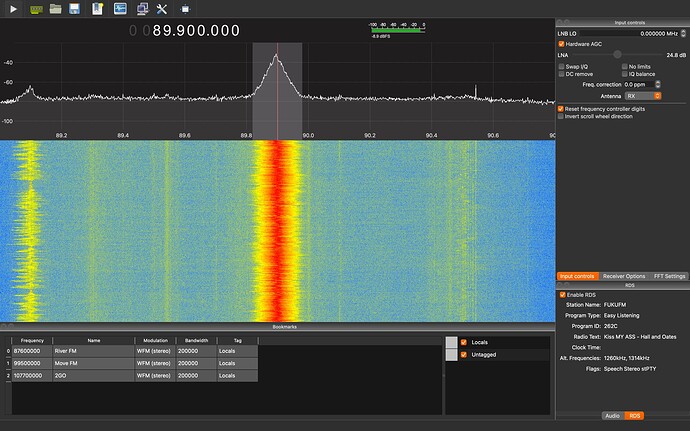
Task: Start DSP with the play button
Action: (x=12, y=9)
